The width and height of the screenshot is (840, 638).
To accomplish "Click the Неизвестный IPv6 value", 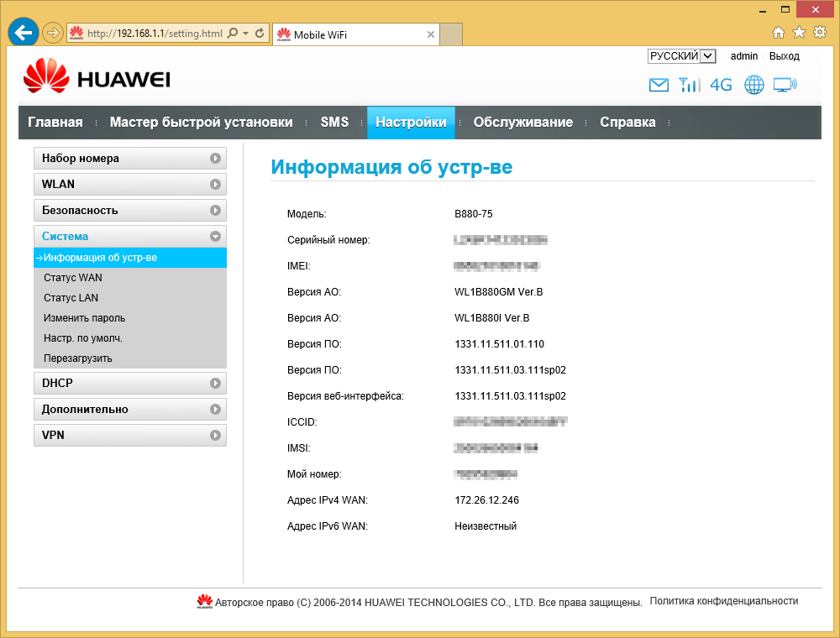I will tap(486, 526).
